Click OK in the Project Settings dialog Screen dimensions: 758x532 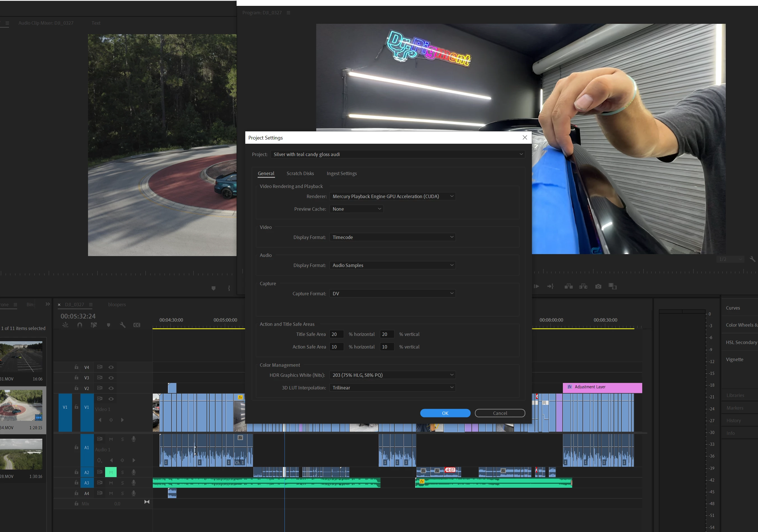tap(445, 413)
